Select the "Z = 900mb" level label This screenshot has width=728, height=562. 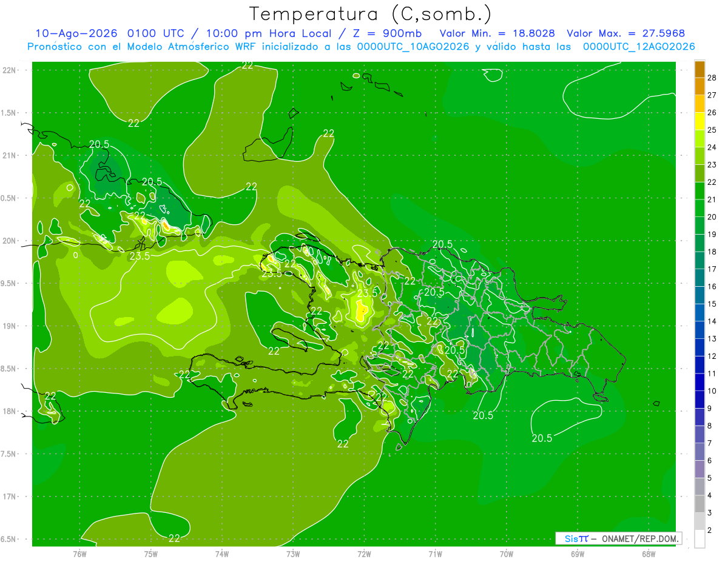point(385,33)
